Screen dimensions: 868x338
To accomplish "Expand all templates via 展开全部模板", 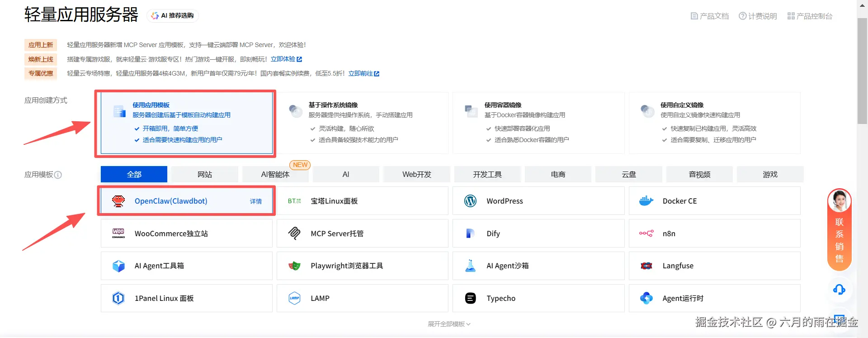I will click(x=449, y=324).
